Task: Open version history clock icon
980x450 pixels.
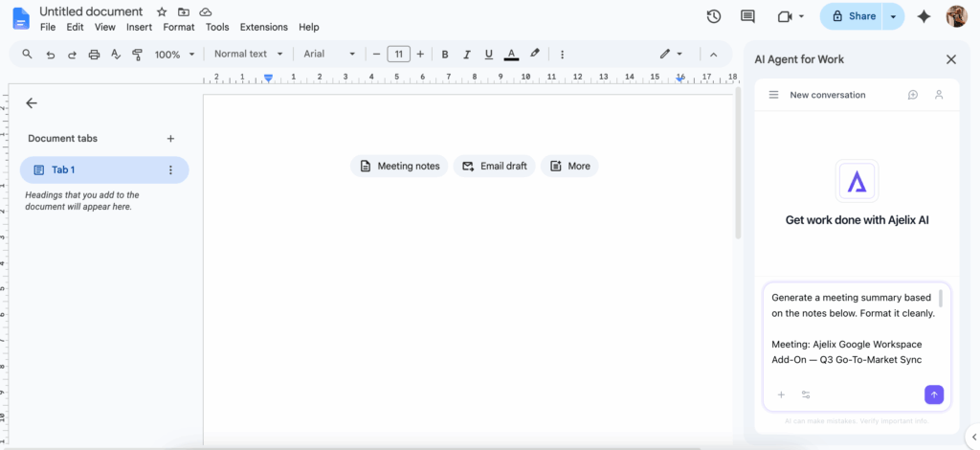Action: coord(714,17)
